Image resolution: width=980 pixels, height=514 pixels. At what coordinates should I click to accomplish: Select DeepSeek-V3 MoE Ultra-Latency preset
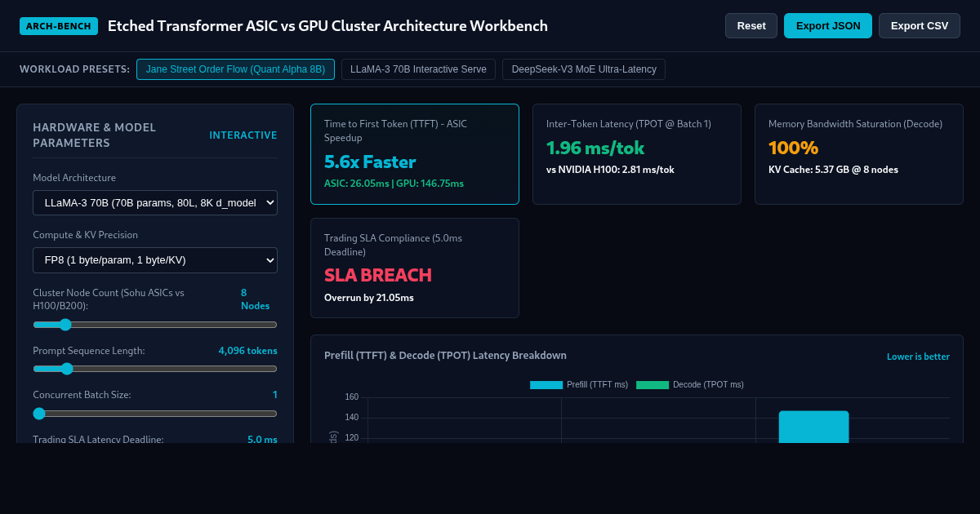584,69
